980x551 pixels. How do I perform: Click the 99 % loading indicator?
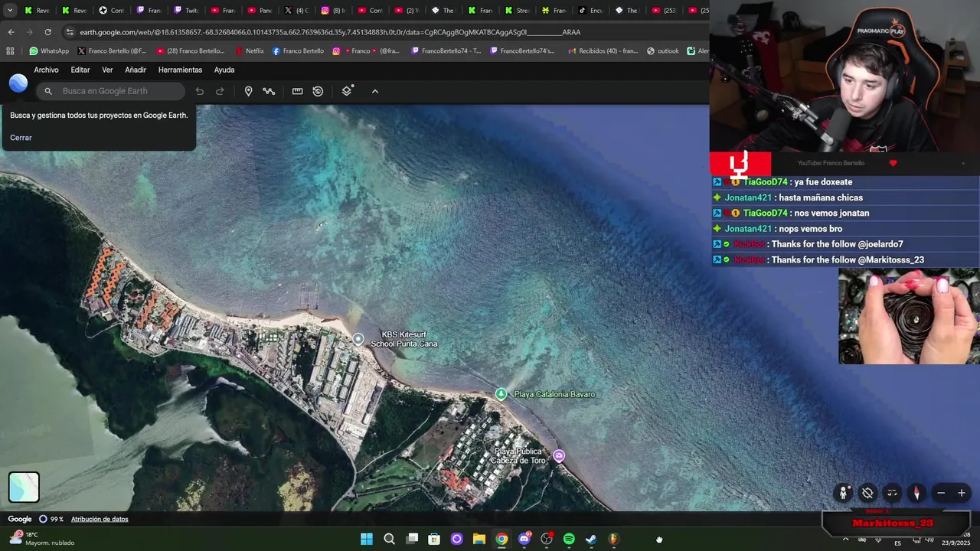(x=51, y=519)
